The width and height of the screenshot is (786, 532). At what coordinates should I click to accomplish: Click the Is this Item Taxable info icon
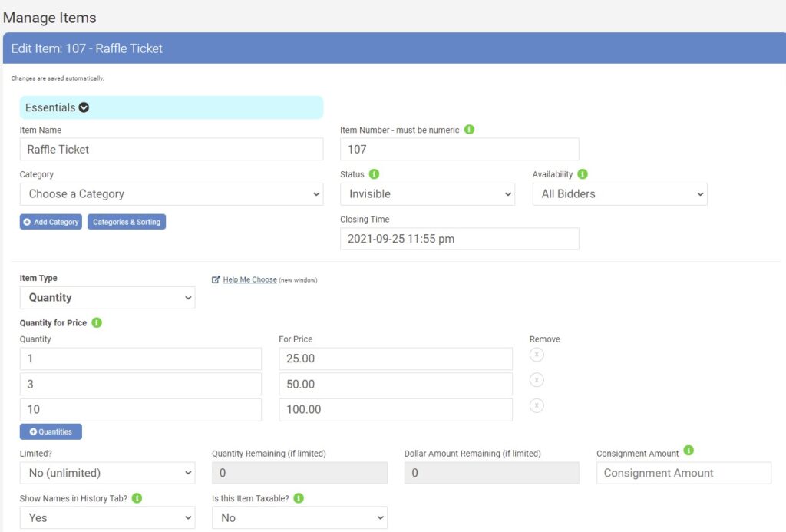pyautogui.click(x=299, y=498)
